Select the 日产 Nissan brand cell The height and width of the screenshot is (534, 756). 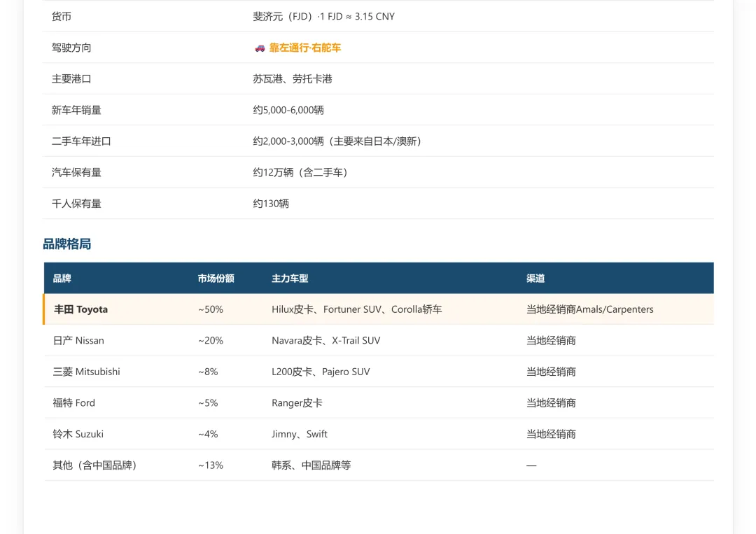(x=78, y=340)
